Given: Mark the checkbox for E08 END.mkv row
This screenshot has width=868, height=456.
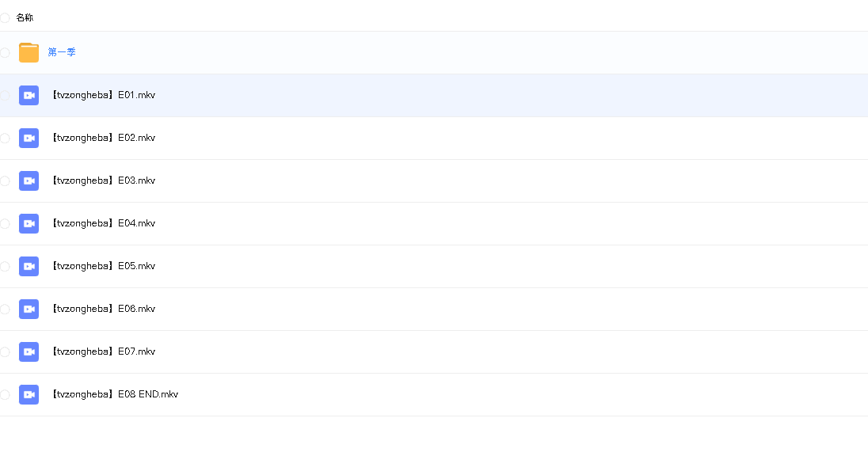Looking at the screenshot, I should point(5,394).
